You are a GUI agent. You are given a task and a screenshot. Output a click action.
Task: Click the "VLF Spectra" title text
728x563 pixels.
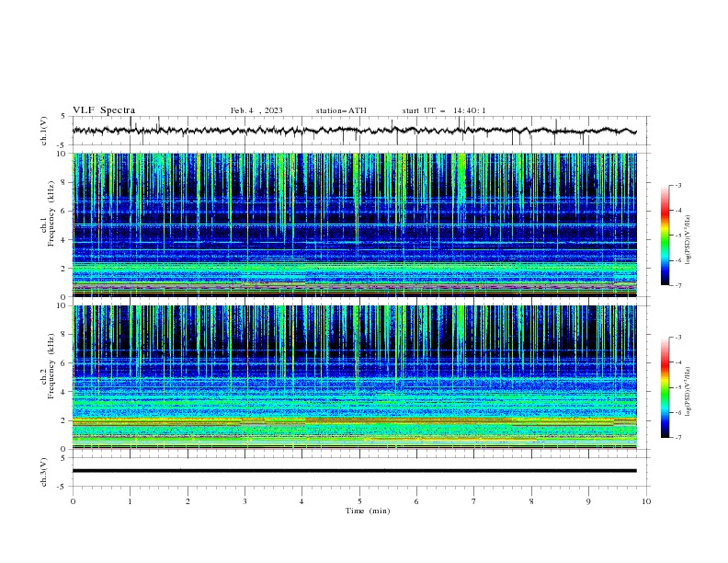[104, 110]
